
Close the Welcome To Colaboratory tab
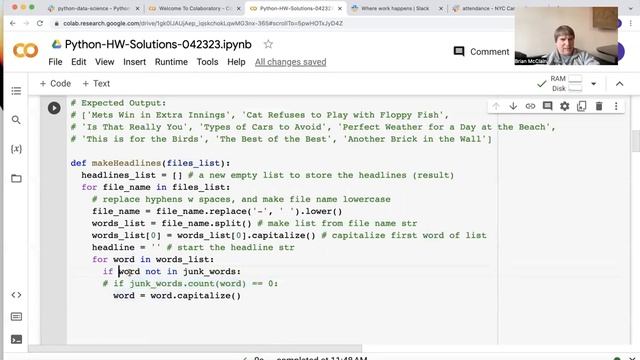coord(239,8)
